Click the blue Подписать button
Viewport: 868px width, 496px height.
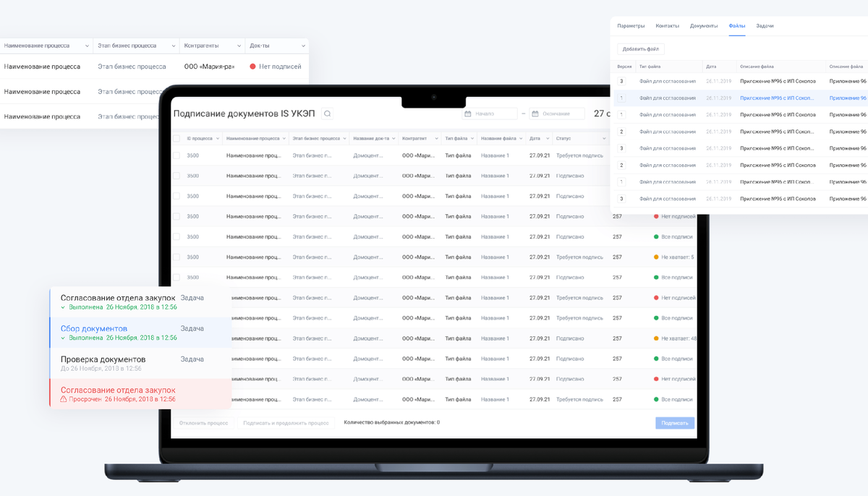pyautogui.click(x=675, y=423)
